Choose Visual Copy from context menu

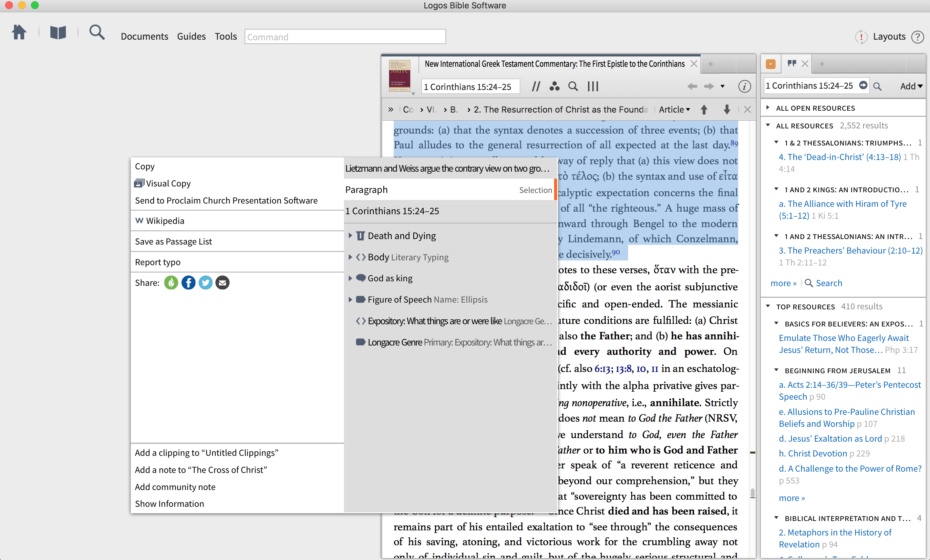coord(168,183)
